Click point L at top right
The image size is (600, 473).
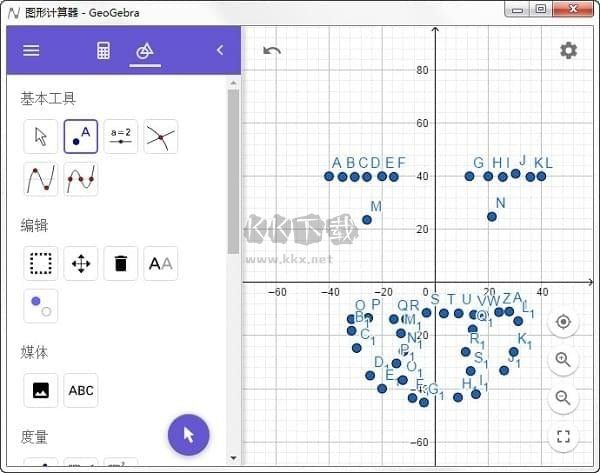tap(541, 176)
